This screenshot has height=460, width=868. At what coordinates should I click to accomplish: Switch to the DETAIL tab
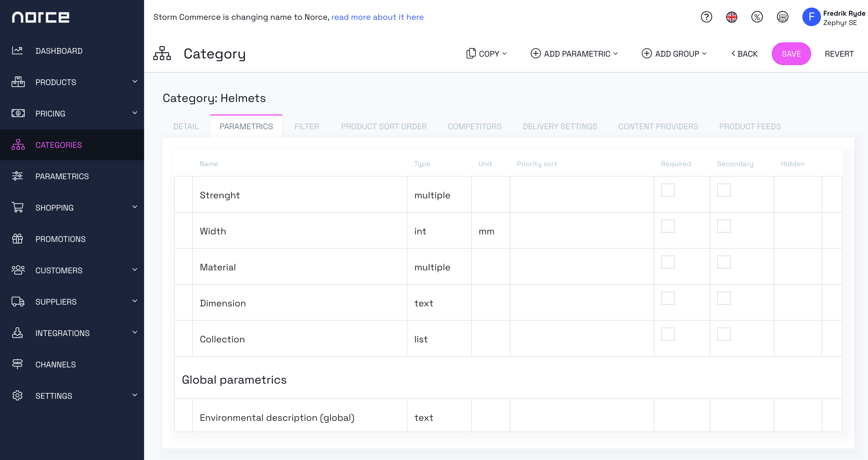click(x=185, y=126)
